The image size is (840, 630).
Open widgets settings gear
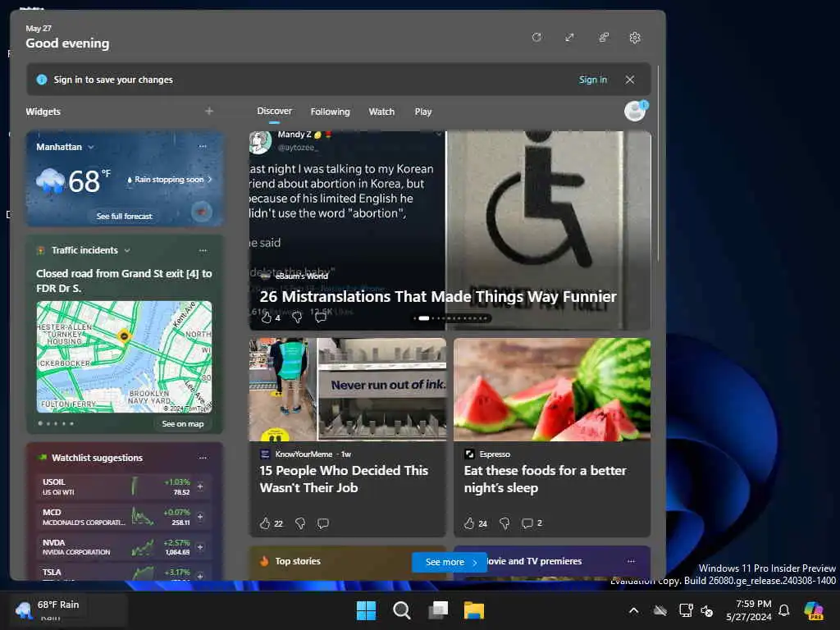point(635,38)
